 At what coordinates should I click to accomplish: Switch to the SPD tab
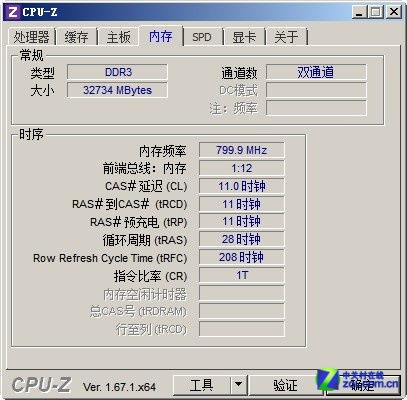(202, 37)
